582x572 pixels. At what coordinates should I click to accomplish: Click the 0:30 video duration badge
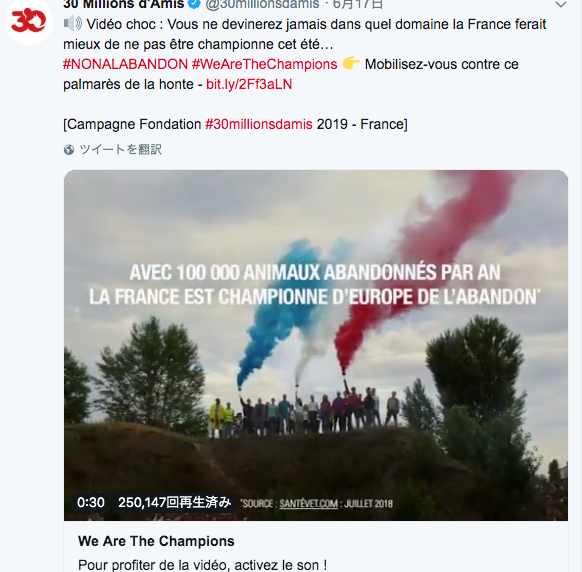(91, 503)
